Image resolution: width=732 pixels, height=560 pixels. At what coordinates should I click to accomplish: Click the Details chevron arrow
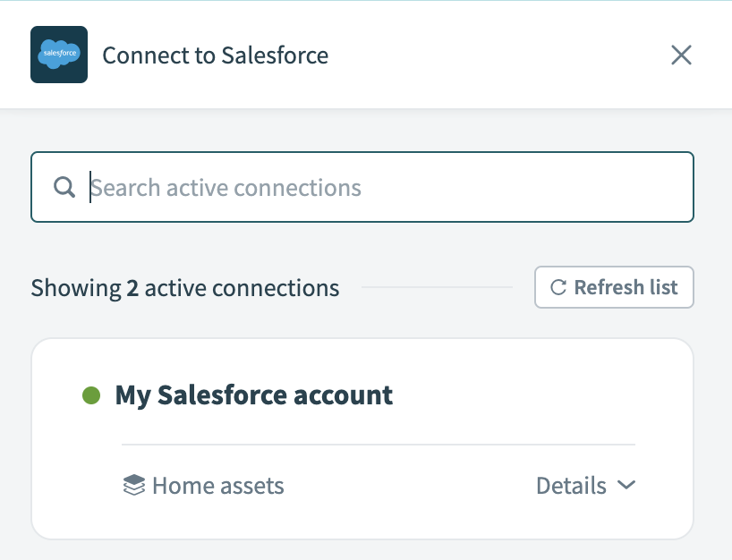(x=626, y=485)
